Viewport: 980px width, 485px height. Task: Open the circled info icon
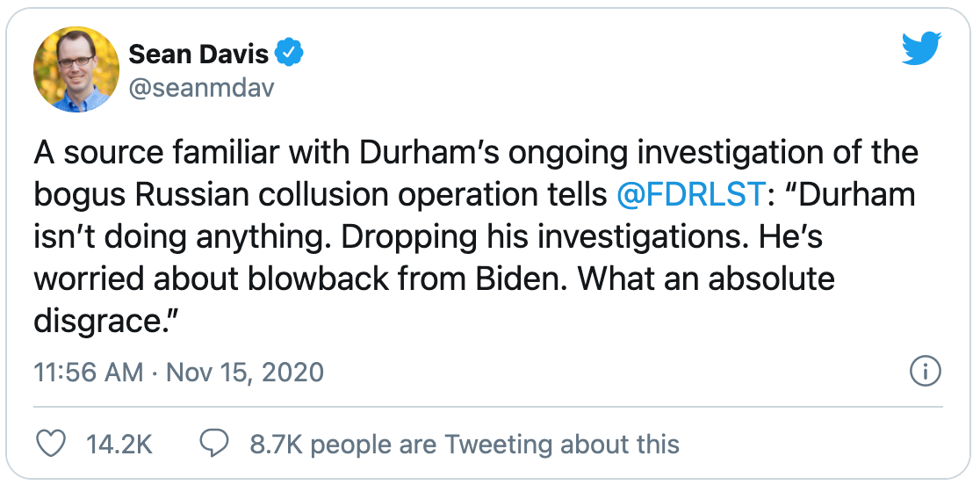925,373
